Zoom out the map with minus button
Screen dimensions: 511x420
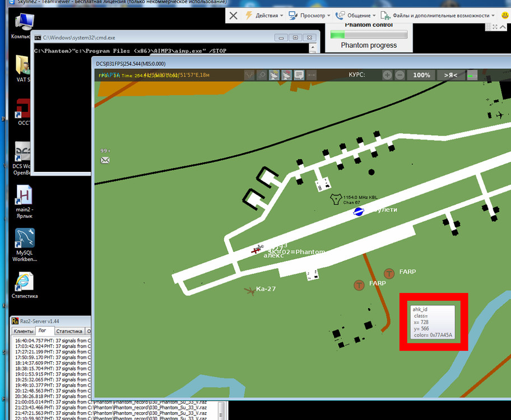click(400, 75)
